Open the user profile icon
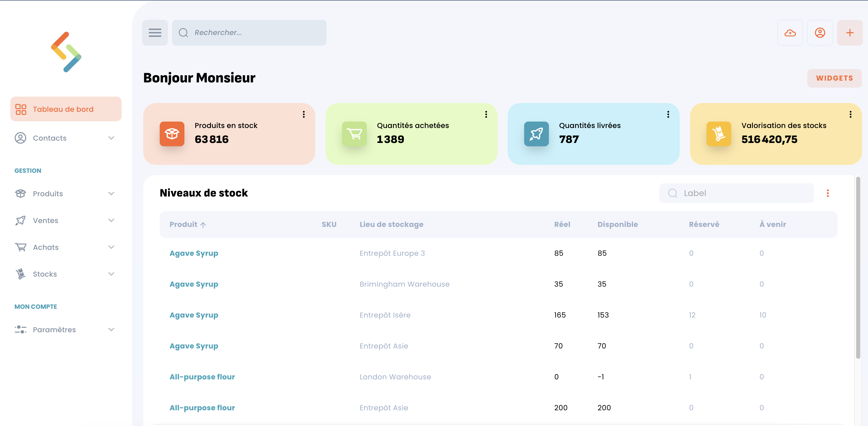Screen dimensions: 868x426 pyautogui.click(x=820, y=33)
